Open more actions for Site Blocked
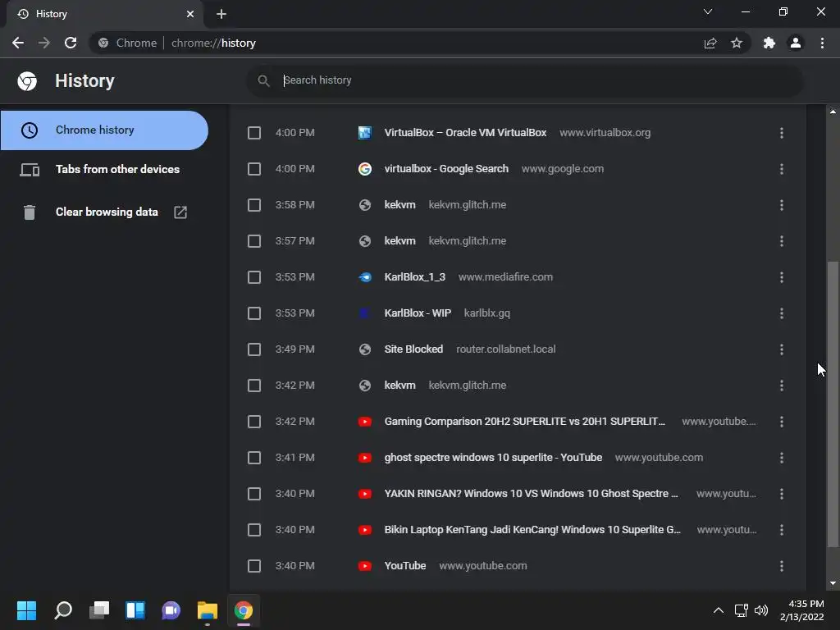The height and width of the screenshot is (630, 840). click(782, 349)
